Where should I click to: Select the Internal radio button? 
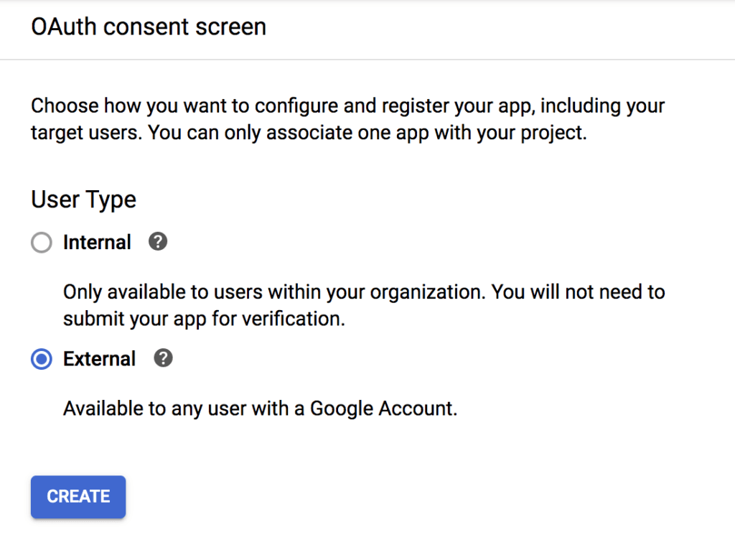pyautogui.click(x=42, y=243)
